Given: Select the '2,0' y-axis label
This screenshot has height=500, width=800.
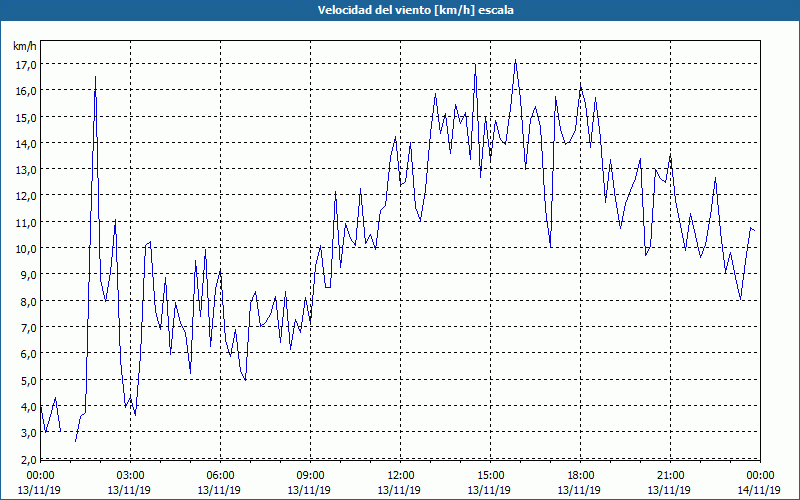Looking at the screenshot, I should click(x=28, y=460).
